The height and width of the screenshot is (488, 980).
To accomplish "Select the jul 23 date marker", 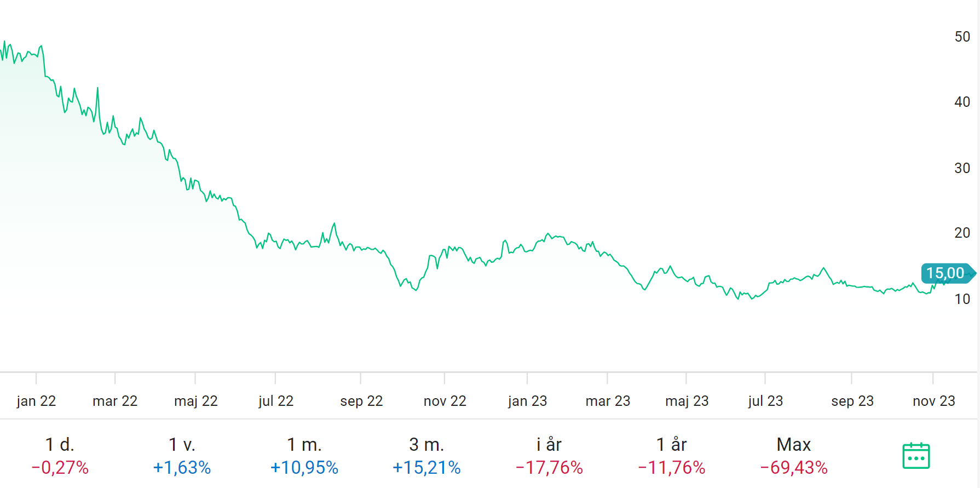I will [x=765, y=401].
